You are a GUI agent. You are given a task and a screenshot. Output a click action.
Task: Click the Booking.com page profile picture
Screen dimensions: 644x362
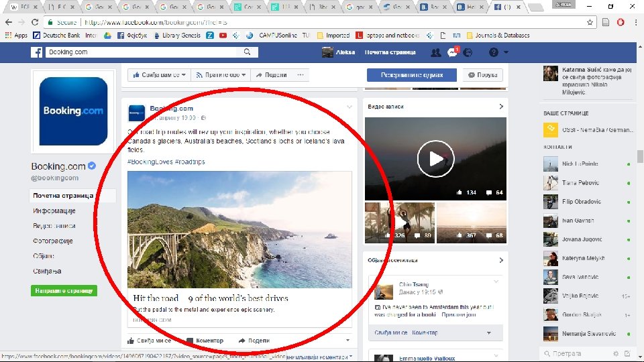(73, 111)
